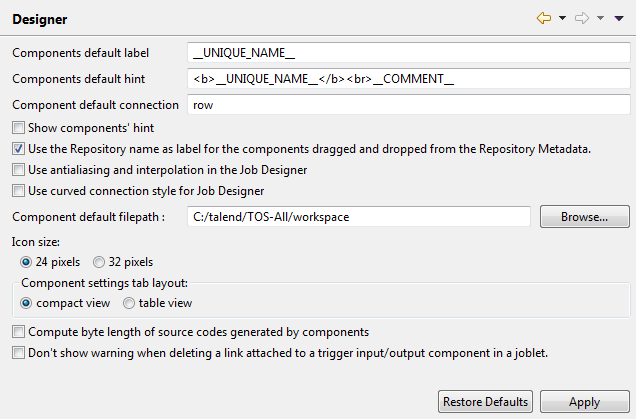Screen dimensions: 636x419
Task: Check Don't show warning when deleting link
Action: click(19, 353)
